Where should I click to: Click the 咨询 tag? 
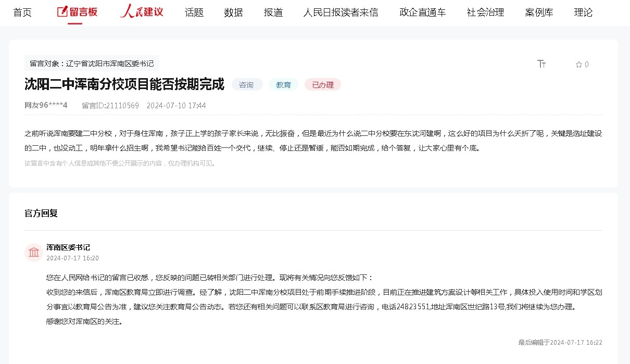click(247, 85)
